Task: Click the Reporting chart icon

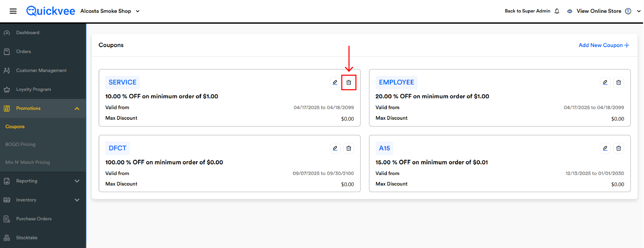Action: tap(7, 181)
